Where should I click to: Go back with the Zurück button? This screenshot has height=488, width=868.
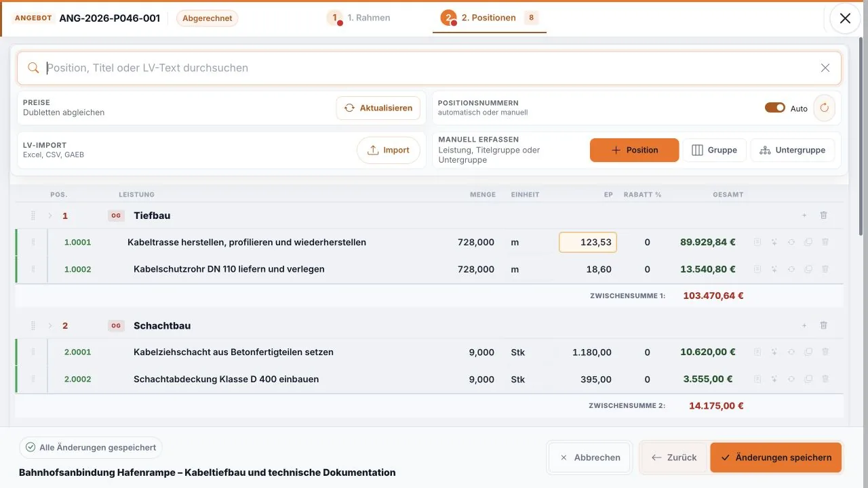point(674,457)
